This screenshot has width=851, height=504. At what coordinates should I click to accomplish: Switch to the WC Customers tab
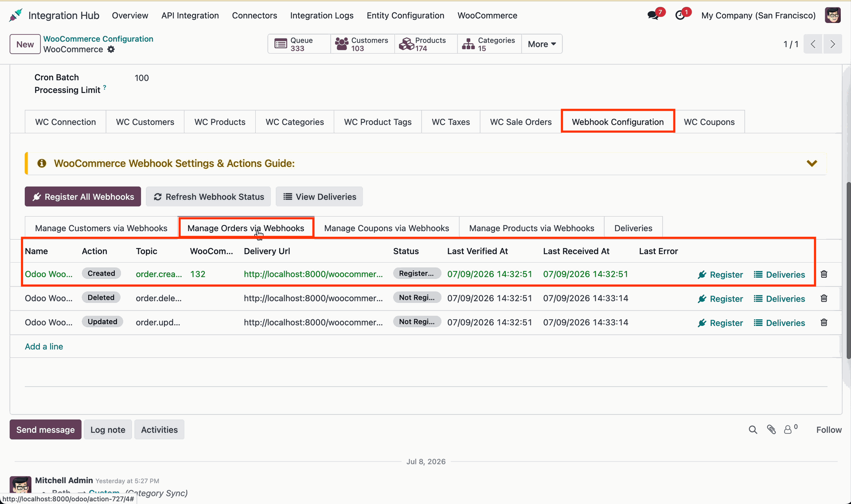(x=145, y=122)
